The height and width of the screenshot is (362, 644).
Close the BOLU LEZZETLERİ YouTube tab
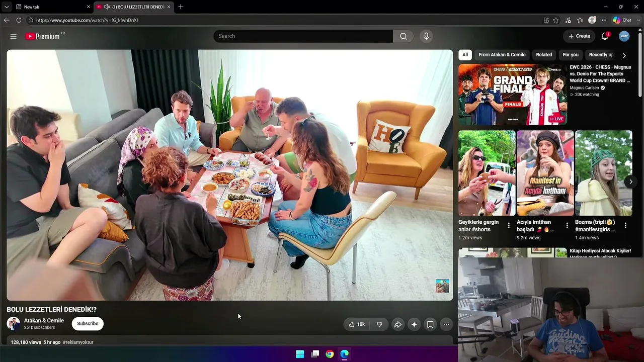click(169, 7)
